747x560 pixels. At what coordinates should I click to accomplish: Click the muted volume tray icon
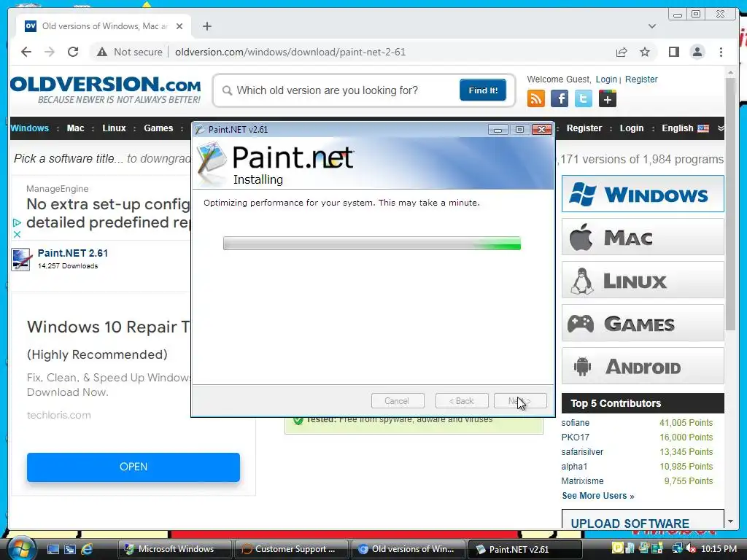pos(692,548)
